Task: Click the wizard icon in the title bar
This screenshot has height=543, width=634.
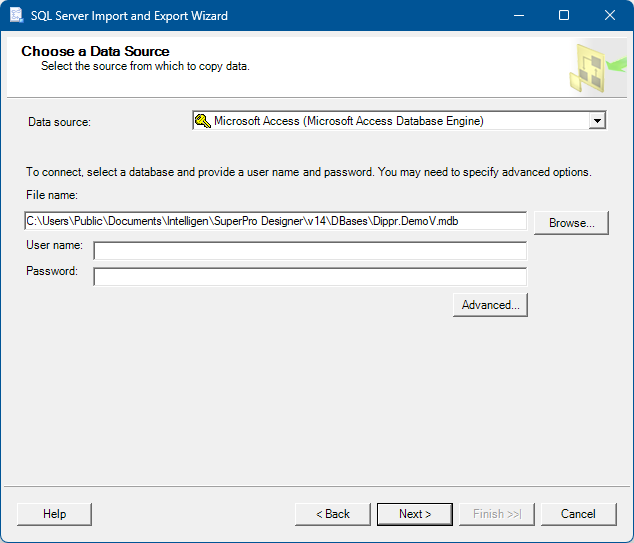Action: coord(17,15)
